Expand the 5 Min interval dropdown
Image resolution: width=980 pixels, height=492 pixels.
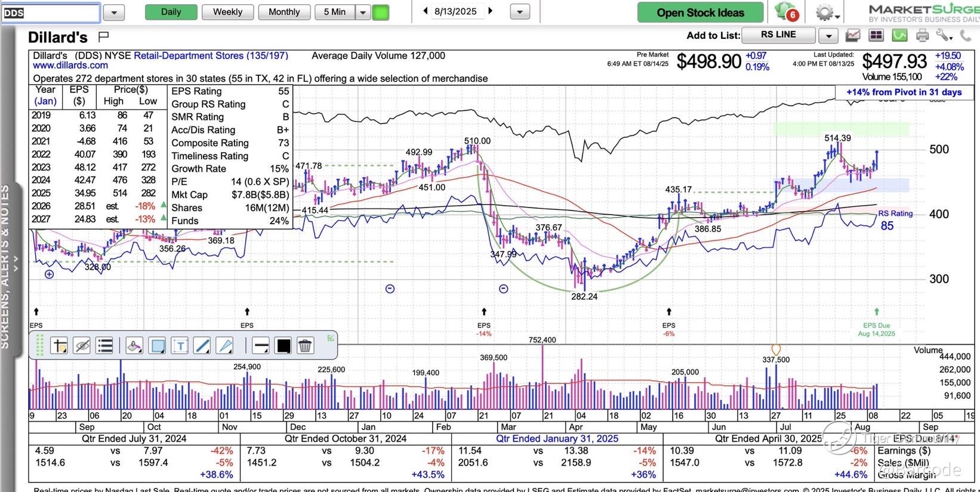(363, 12)
